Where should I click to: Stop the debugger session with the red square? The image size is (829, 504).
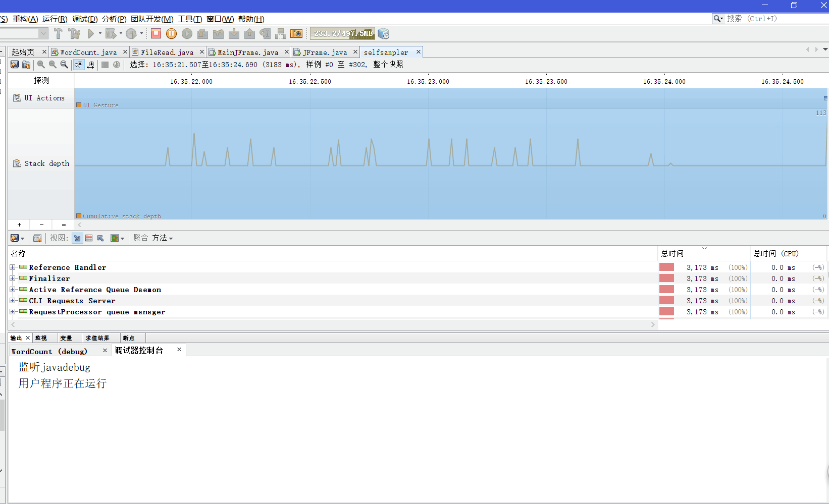[x=156, y=34]
